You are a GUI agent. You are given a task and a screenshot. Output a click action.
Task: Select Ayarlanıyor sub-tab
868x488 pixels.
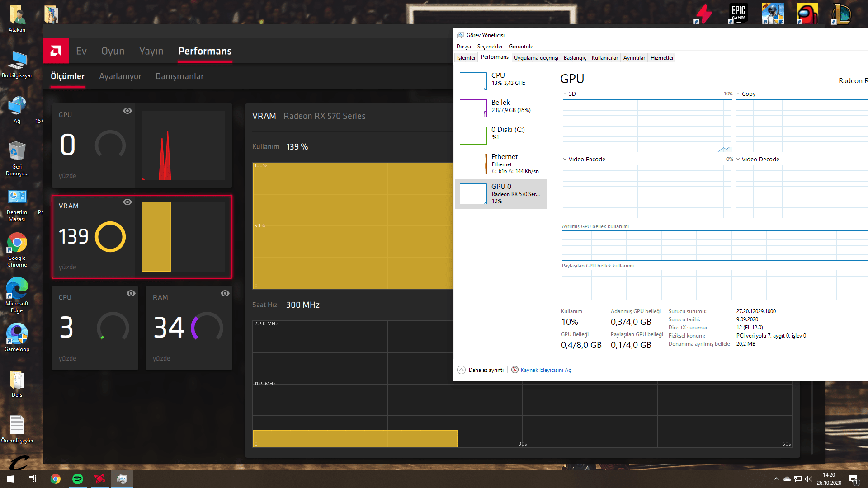tap(120, 76)
